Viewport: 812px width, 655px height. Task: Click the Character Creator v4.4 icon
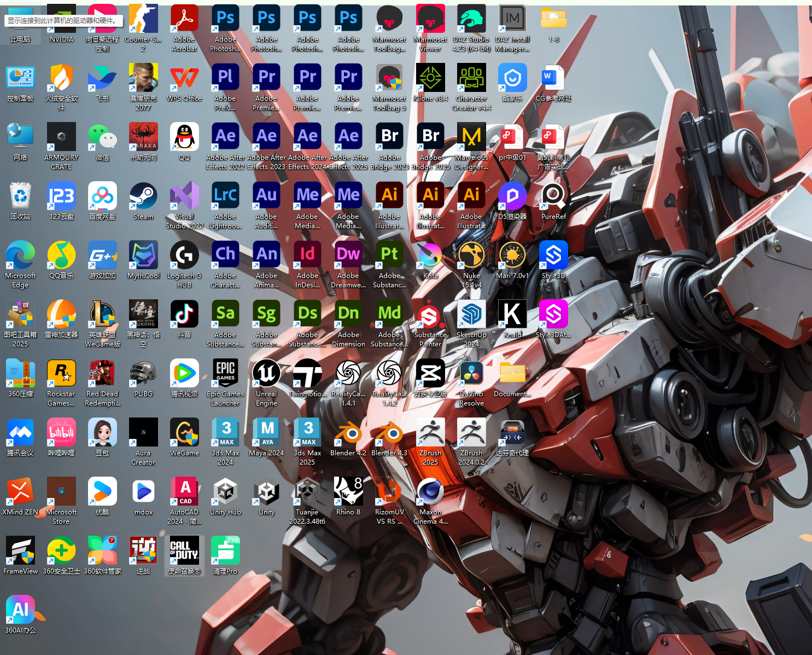pyautogui.click(x=471, y=88)
